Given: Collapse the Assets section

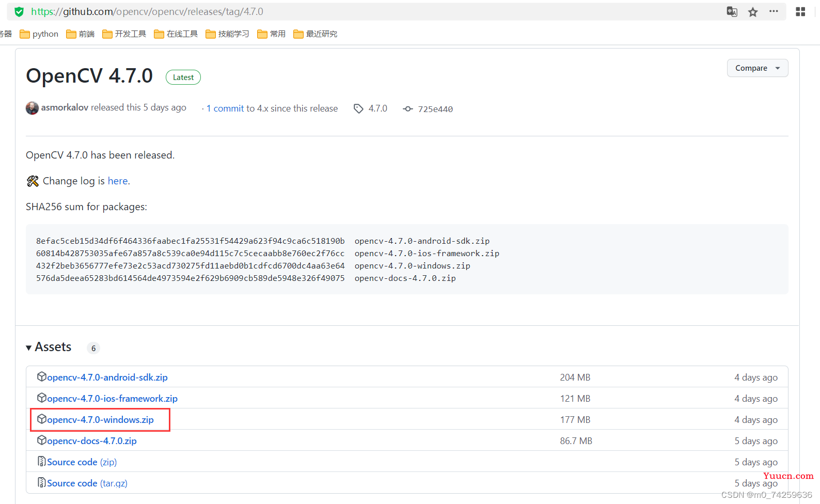Looking at the screenshot, I should [49, 347].
